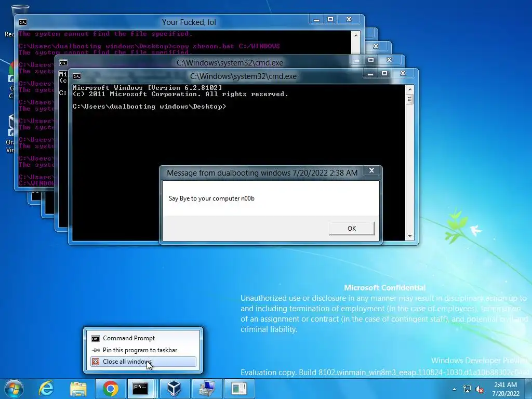Close the 'Say Bye to your computer' message dialog
The height and width of the screenshot is (399, 532).
tap(371, 170)
